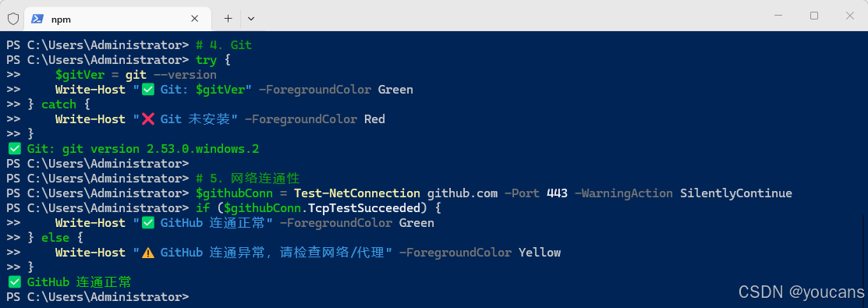Click the shield icon in title bar
868x308 pixels.
click(12, 19)
